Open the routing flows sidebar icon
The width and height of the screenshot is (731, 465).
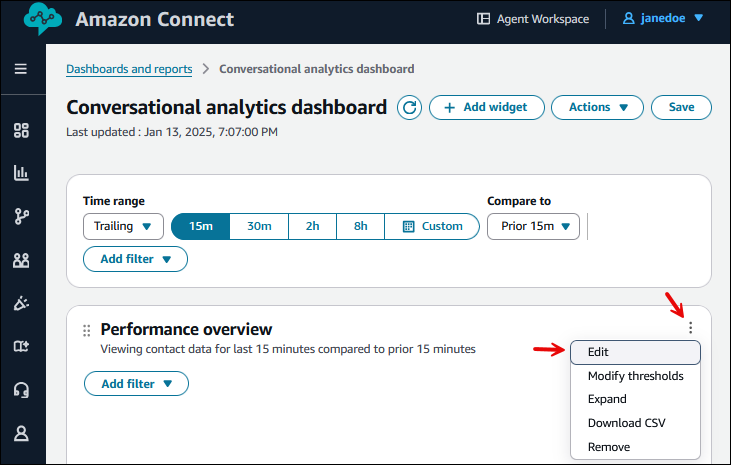(x=21, y=216)
